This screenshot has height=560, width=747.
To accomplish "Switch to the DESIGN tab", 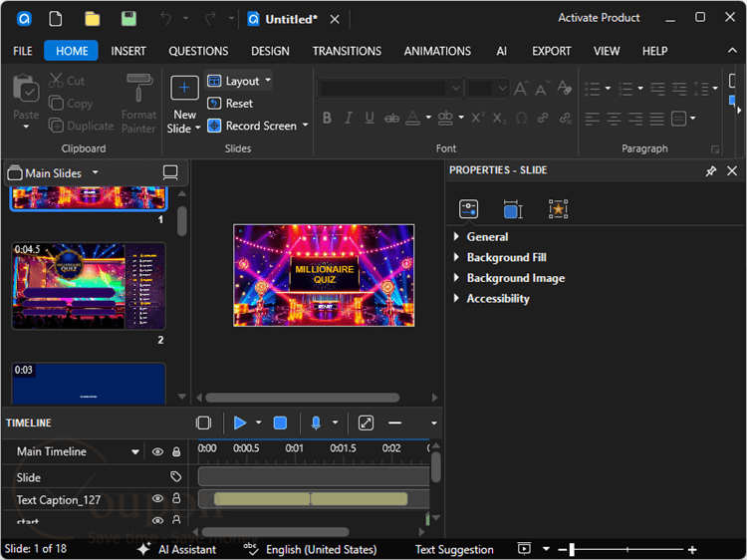I will click(x=270, y=51).
